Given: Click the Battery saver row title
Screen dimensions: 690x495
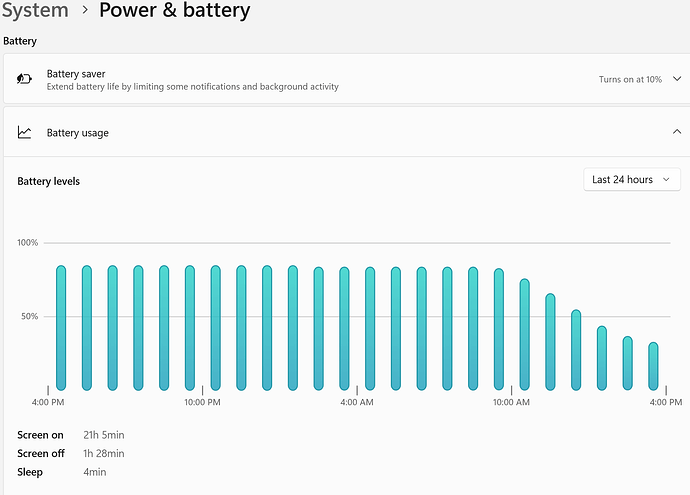Looking at the screenshot, I should pos(76,73).
